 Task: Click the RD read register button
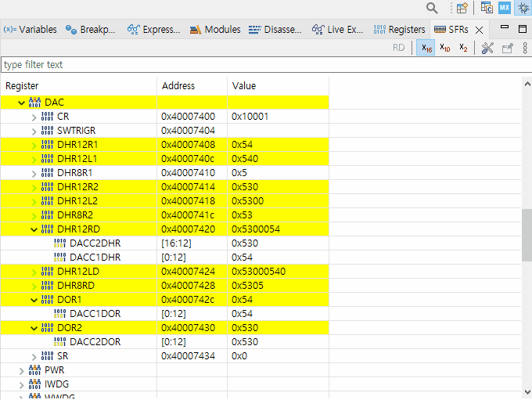(x=399, y=48)
